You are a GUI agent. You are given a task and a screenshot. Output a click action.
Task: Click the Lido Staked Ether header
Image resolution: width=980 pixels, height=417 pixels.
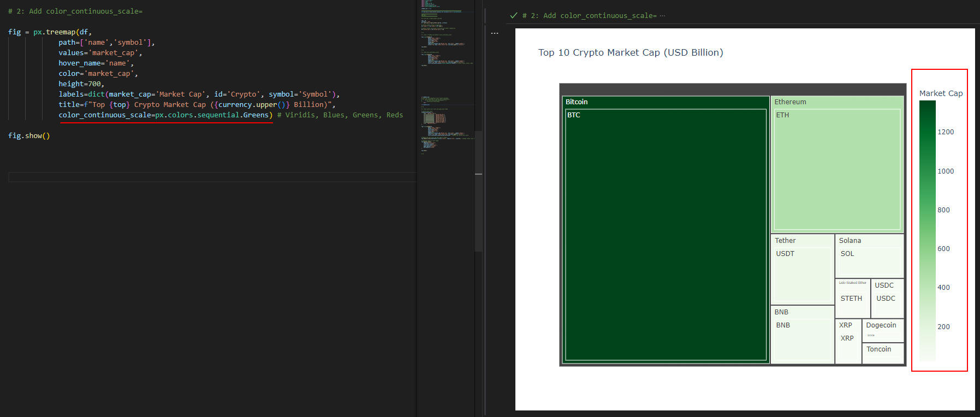pos(852,283)
